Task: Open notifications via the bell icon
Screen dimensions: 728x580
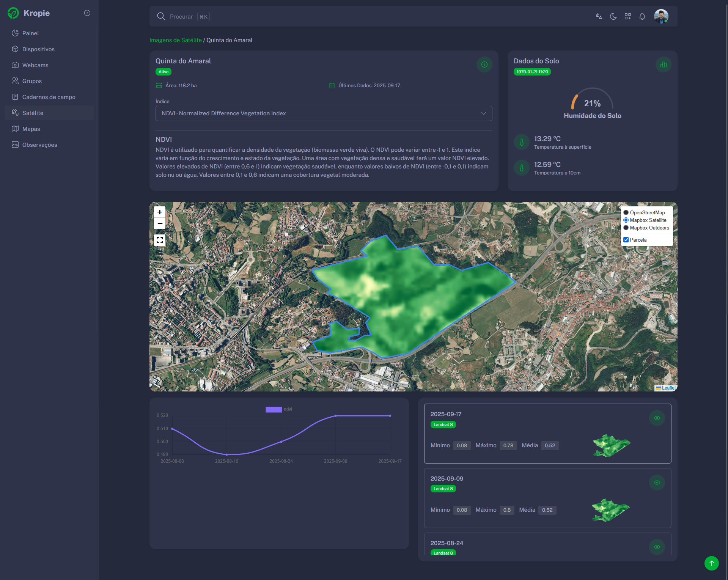Action: click(642, 16)
